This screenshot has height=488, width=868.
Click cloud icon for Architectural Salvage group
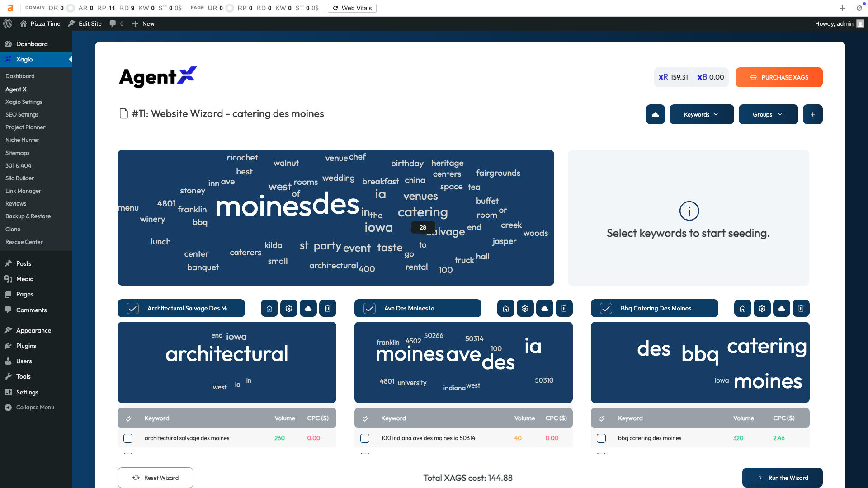click(x=308, y=309)
